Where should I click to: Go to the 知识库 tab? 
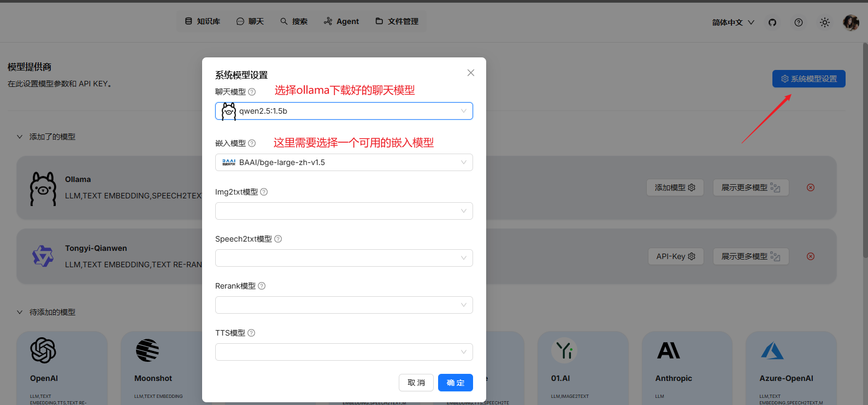click(x=203, y=21)
